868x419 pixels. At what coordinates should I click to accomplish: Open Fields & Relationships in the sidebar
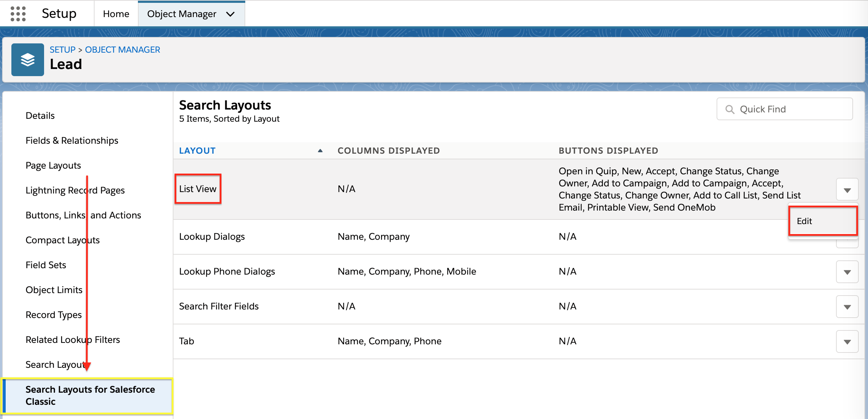72,140
